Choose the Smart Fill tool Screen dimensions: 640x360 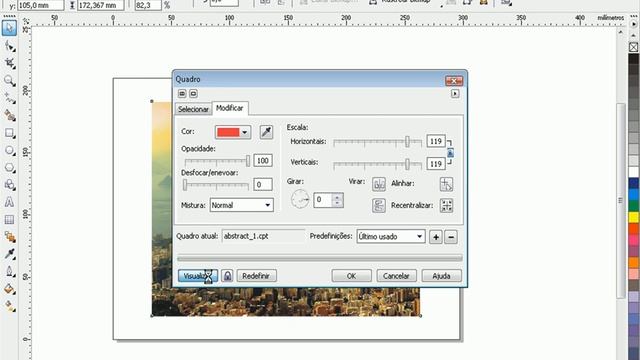[x=9, y=116]
